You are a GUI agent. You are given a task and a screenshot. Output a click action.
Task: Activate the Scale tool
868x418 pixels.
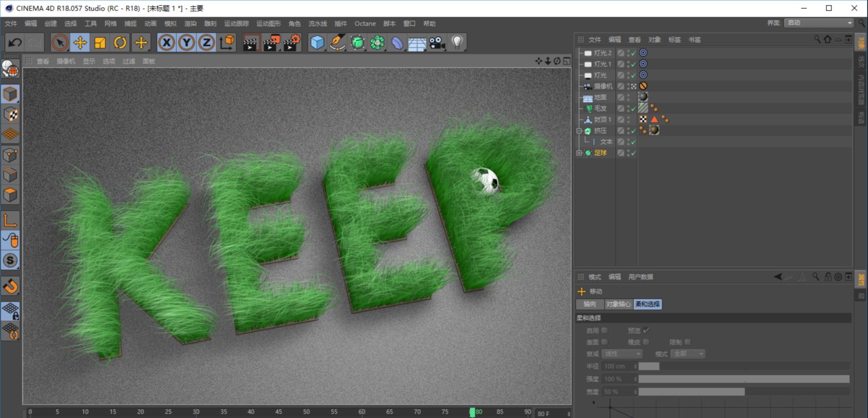100,43
